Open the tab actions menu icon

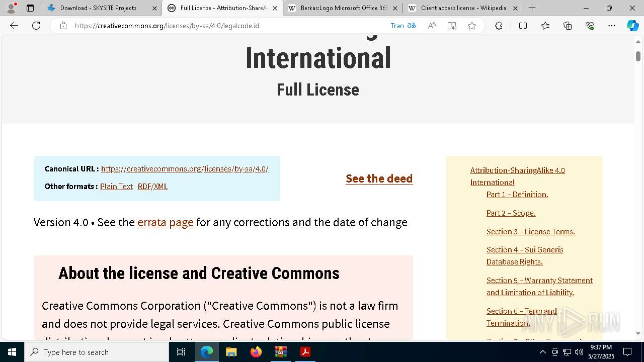(30, 8)
